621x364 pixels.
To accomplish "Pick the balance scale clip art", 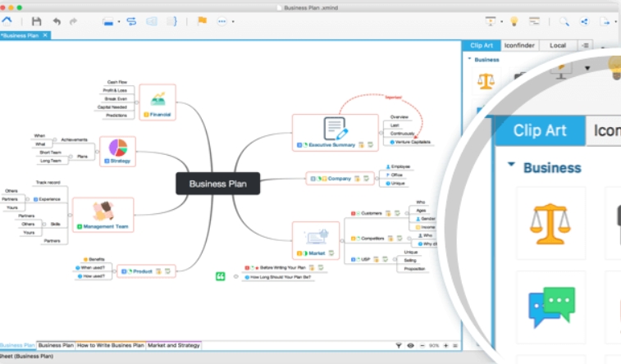I will 486,81.
